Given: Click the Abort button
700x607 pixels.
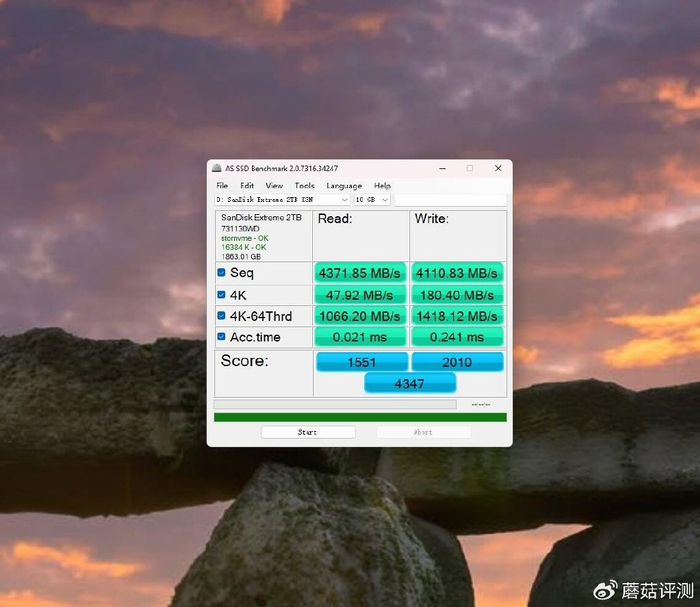Looking at the screenshot, I should point(423,432).
